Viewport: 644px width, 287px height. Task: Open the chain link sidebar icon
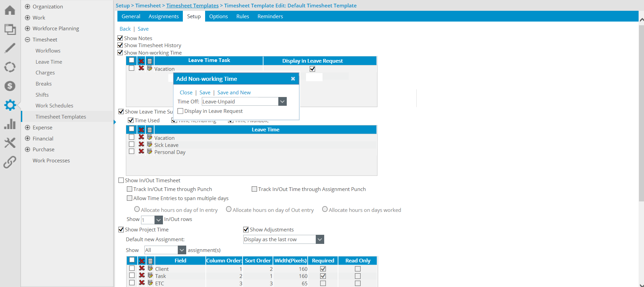10,162
